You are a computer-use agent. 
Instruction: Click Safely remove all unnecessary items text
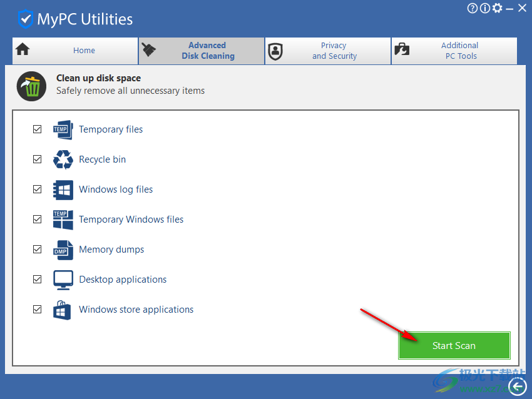point(131,91)
